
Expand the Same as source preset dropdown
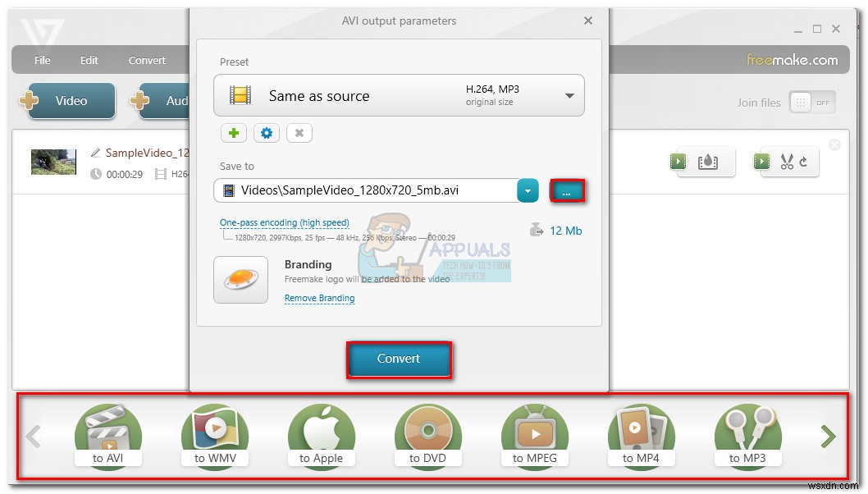pyautogui.click(x=569, y=96)
